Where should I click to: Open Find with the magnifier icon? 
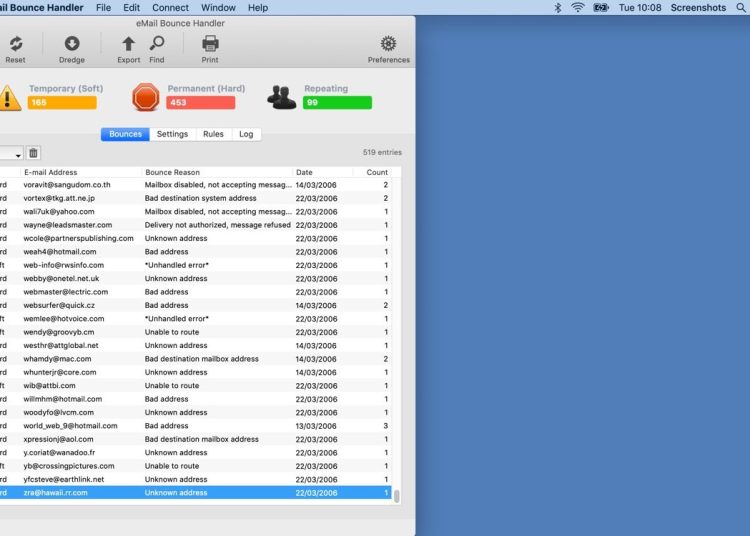click(x=157, y=44)
